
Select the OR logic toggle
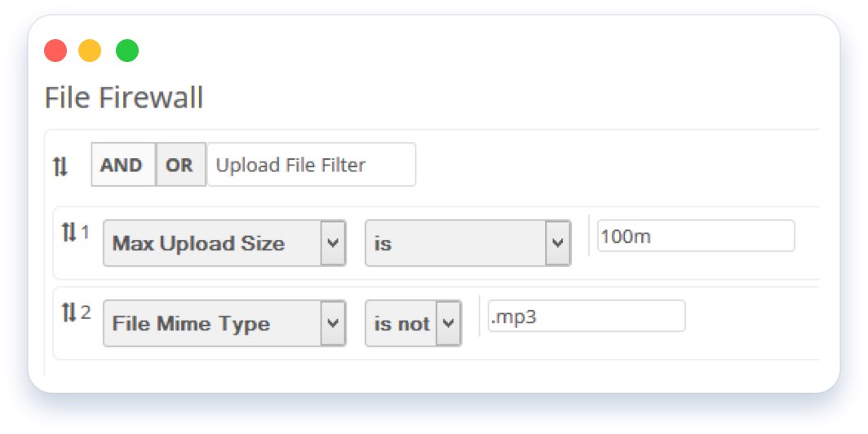coord(181,165)
